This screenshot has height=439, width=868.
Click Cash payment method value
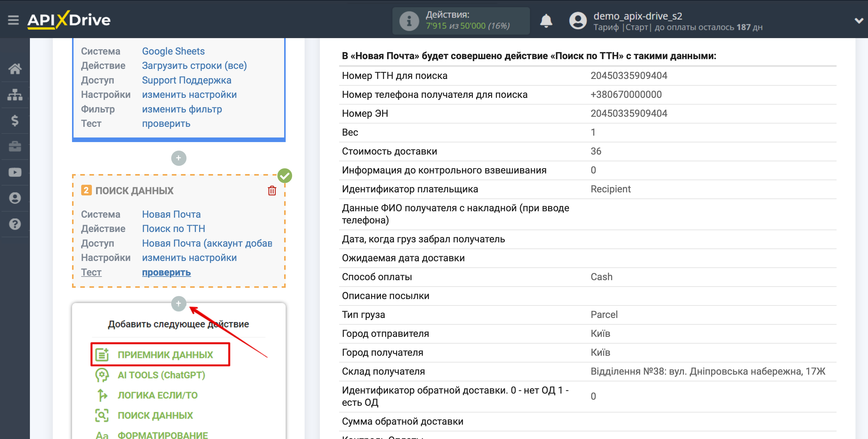602,277
